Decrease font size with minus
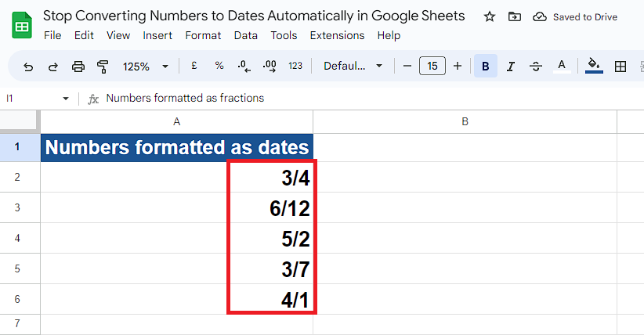644x335 pixels. tap(407, 66)
